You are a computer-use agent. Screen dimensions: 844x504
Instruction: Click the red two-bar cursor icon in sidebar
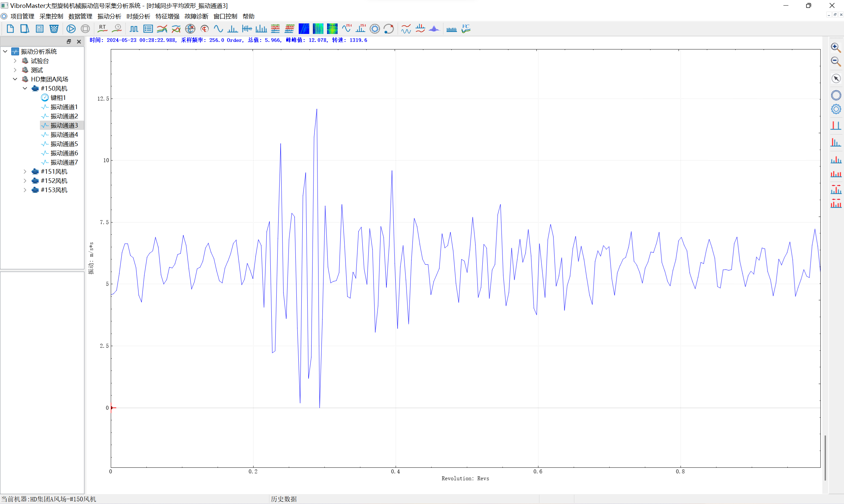[x=836, y=126]
